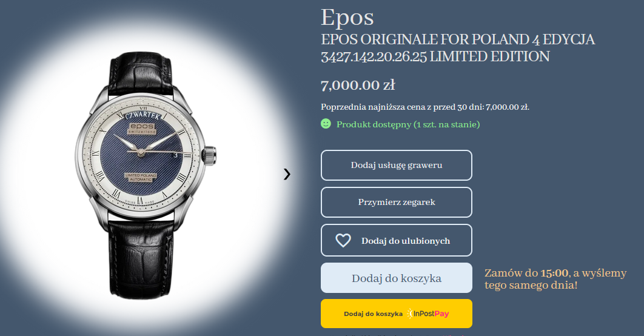Click the previous lowest price note
The height and width of the screenshot is (336, 644).
coord(425,107)
